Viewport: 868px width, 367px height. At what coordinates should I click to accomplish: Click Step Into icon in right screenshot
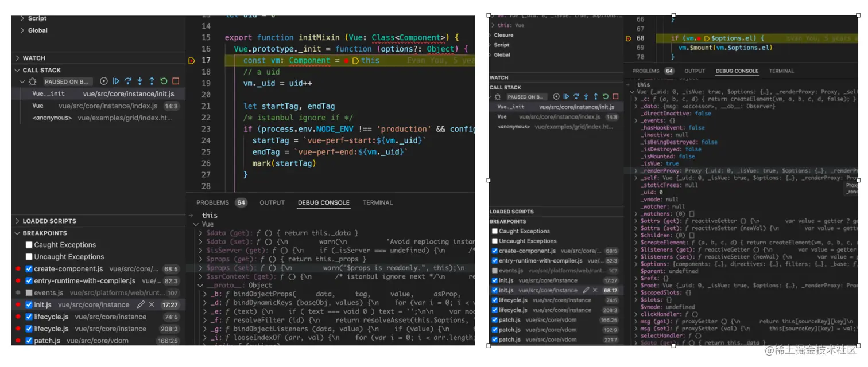(x=586, y=97)
